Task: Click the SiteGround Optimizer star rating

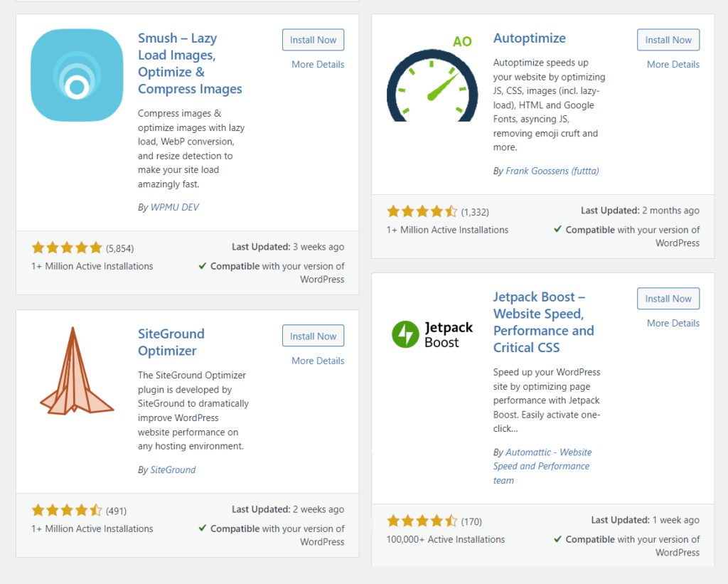Action: pos(67,511)
